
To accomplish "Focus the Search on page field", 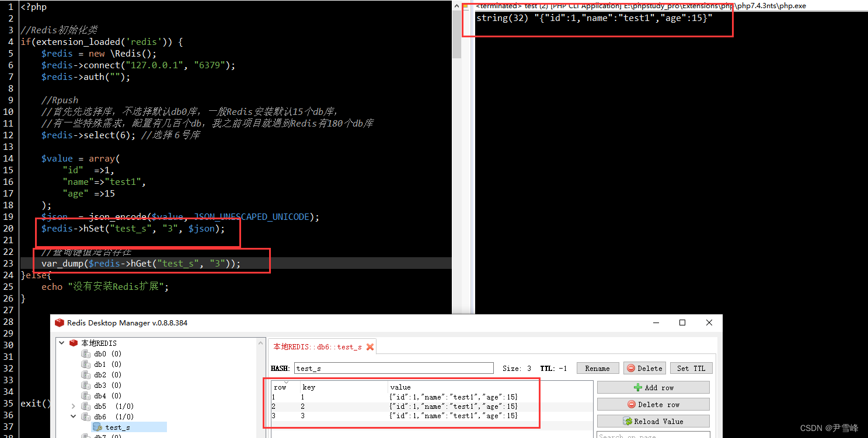I will click(653, 435).
